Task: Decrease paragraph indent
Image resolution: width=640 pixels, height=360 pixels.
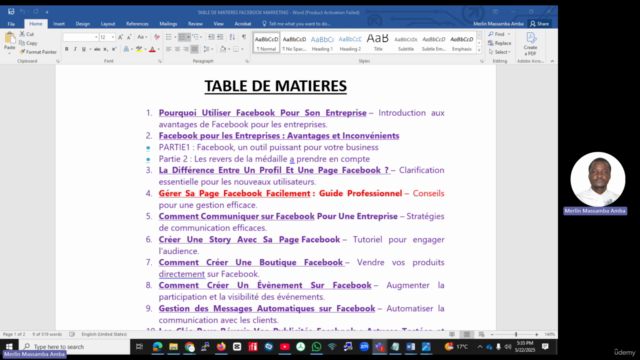Action: (x=211, y=37)
